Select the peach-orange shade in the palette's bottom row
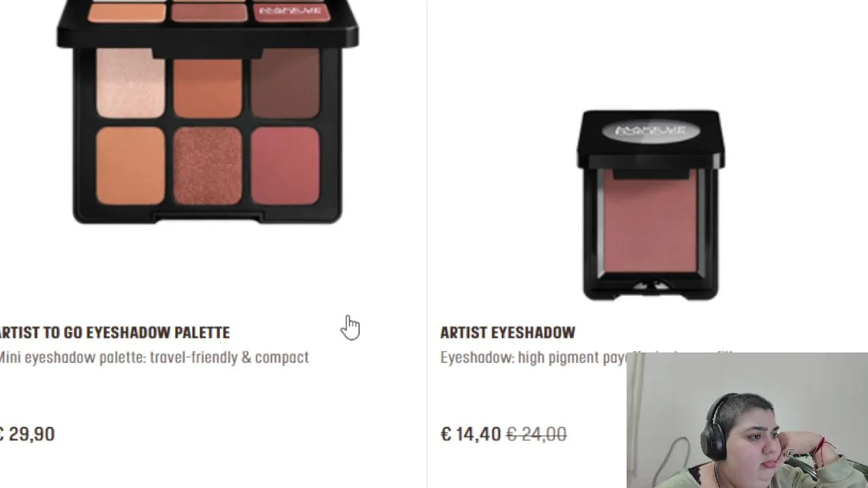 pyautogui.click(x=130, y=166)
